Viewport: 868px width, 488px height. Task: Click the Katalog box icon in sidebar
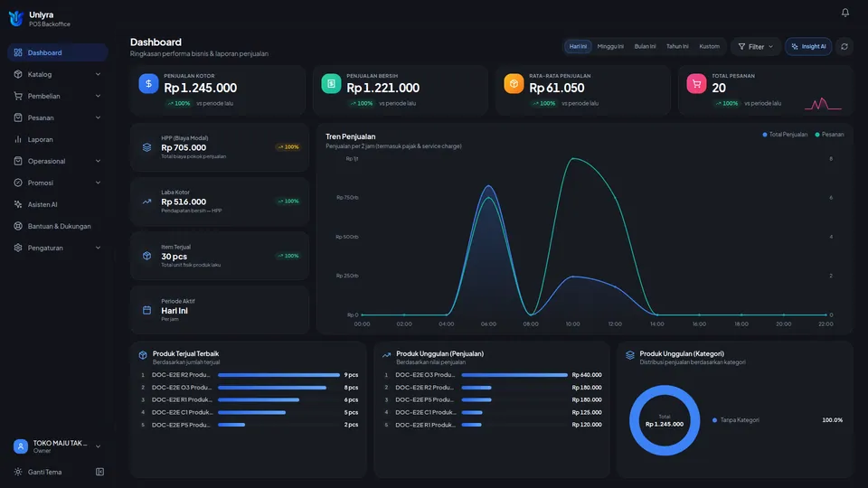(18, 74)
